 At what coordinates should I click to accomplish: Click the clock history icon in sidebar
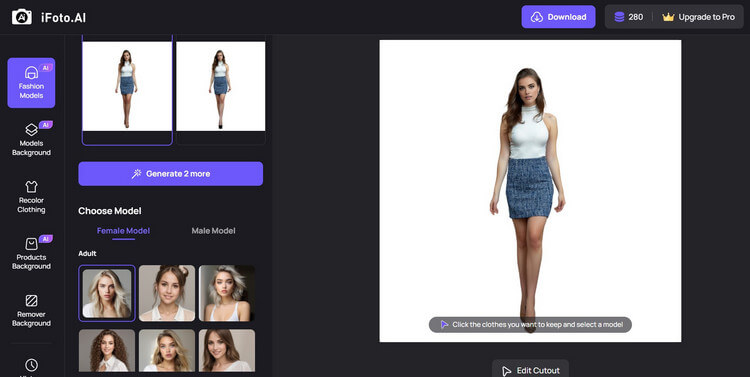click(x=31, y=365)
